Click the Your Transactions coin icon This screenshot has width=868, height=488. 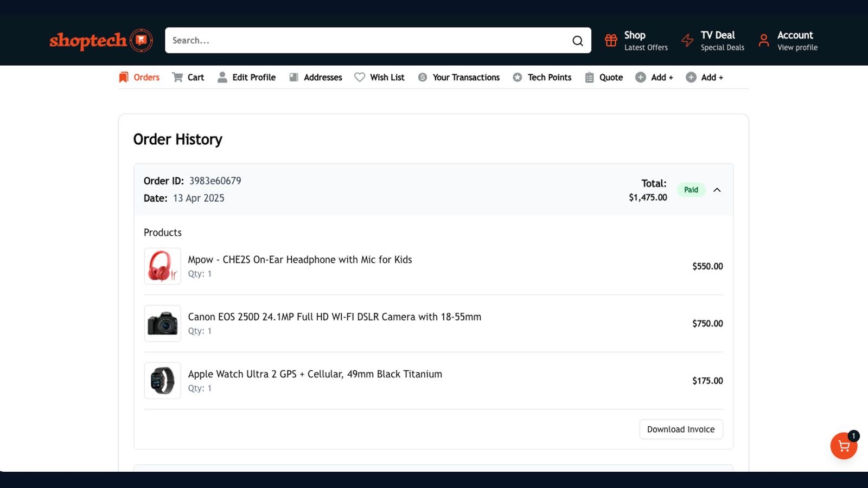click(x=423, y=78)
